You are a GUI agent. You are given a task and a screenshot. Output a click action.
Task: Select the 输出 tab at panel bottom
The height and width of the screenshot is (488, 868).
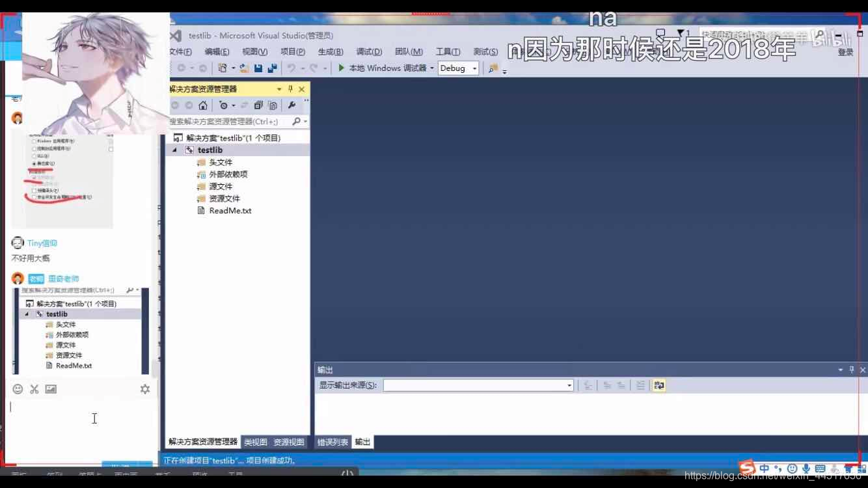(362, 442)
